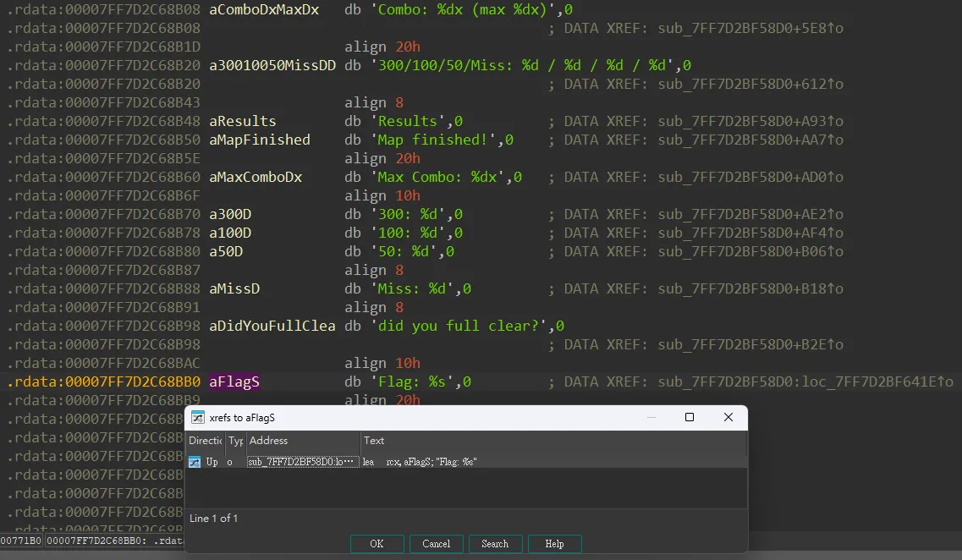This screenshot has width=962, height=560.
Task: Sort xrefs by the Address column header
Action: 303,441
